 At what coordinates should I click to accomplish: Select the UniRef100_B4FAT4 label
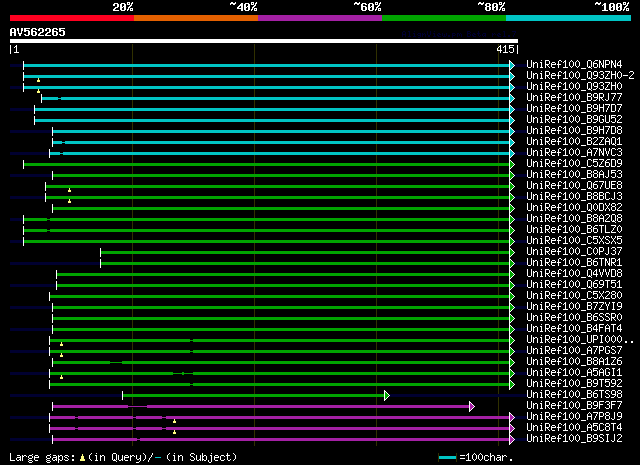click(x=574, y=329)
